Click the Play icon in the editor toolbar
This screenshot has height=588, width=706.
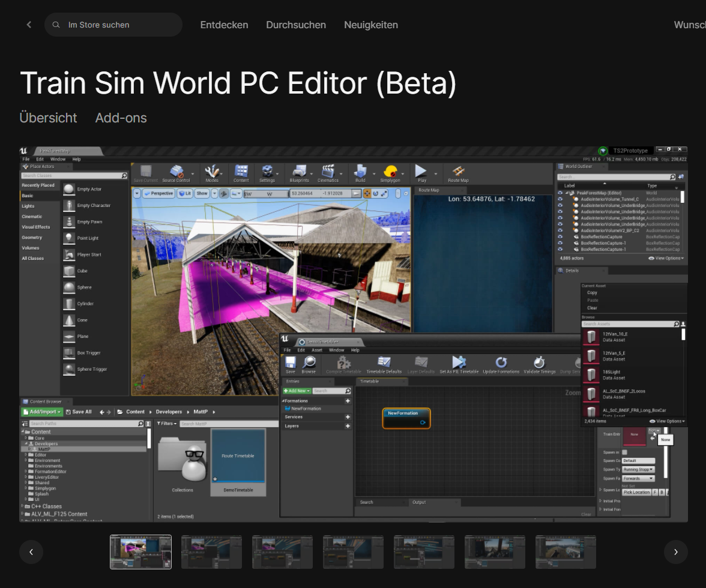tap(421, 172)
